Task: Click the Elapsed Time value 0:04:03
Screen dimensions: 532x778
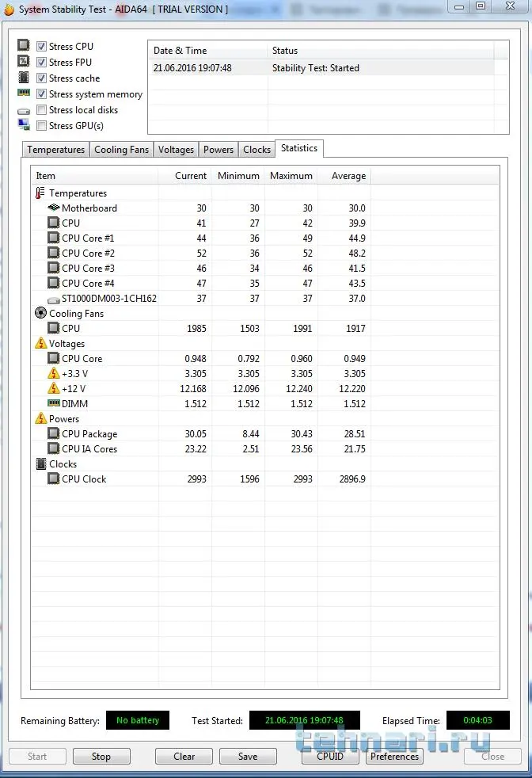Action: tap(478, 720)
